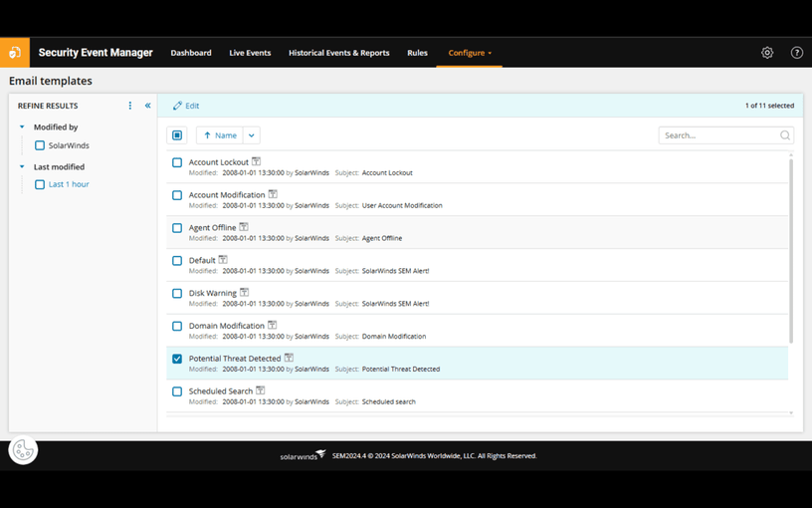
Task: Click the Potential Threat Detected template name
Action: (235, 359)
